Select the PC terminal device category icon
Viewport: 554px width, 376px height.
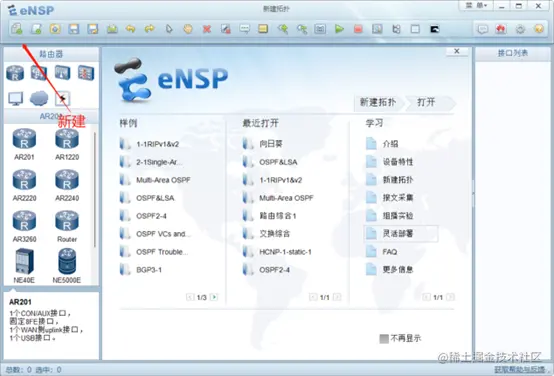[16, 99]
